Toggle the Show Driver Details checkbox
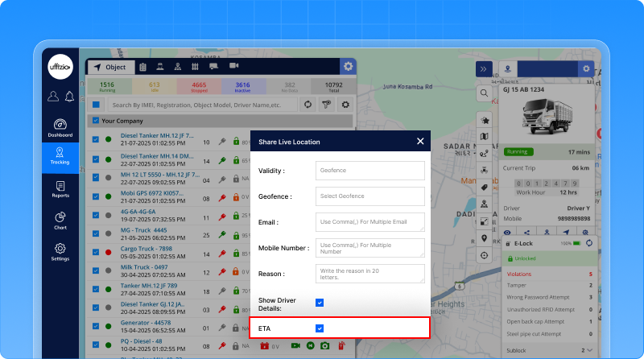 click(x=320, y=303)
